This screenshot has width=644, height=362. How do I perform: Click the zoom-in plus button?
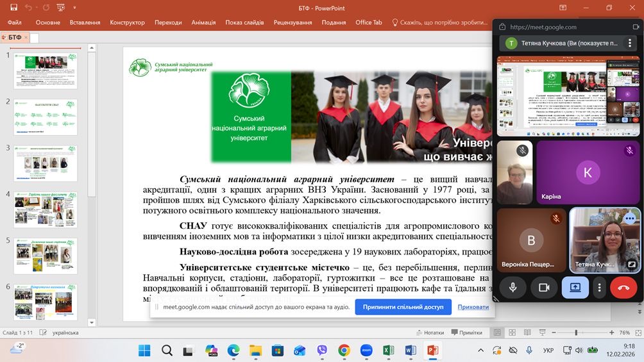coord(613,333)
